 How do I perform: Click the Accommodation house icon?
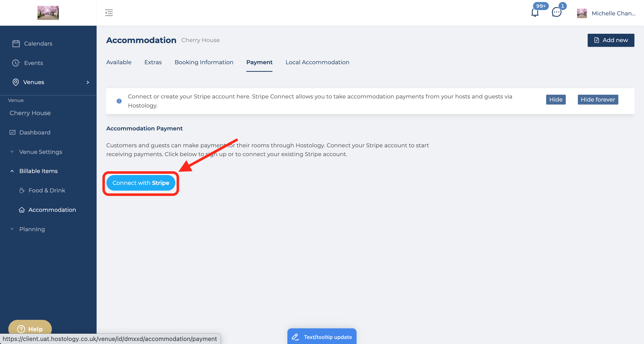22,210
